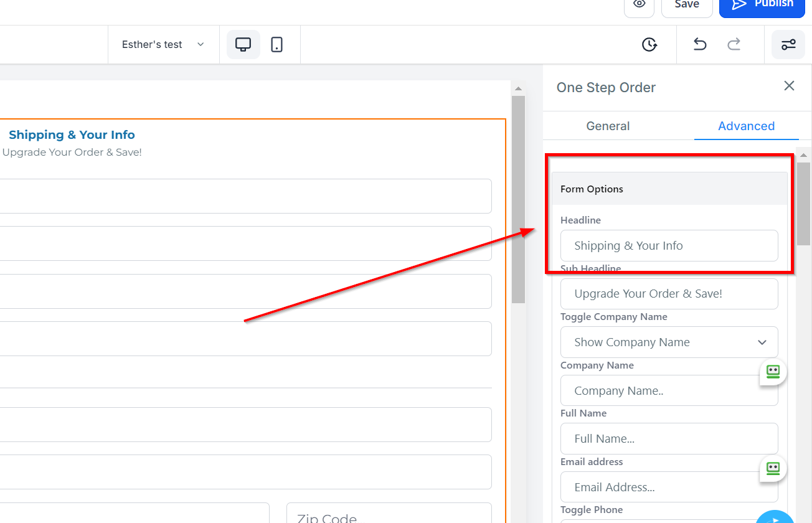Click the side panel scrollbar thumb
The image size is (812, 523).
click(x=803, y=204)
